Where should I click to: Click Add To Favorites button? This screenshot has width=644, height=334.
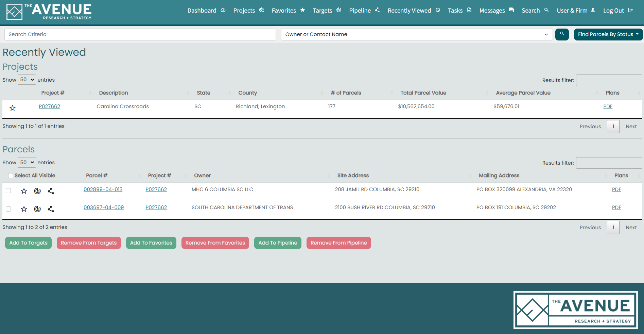(x=151, y=243)
